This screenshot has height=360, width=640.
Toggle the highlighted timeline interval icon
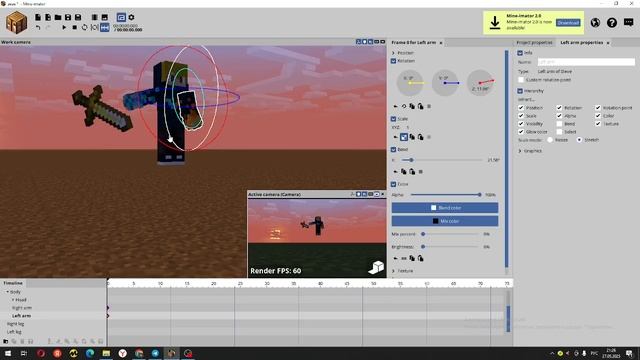(105, 27)
